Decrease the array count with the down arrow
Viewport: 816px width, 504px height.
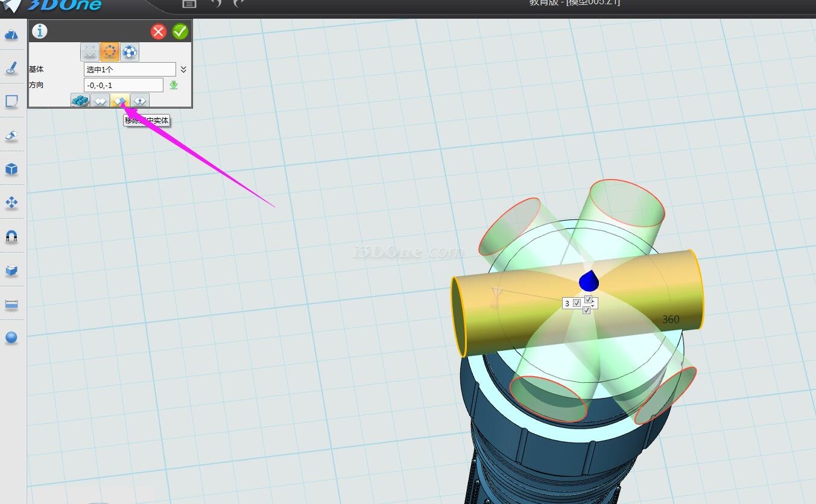594,306
